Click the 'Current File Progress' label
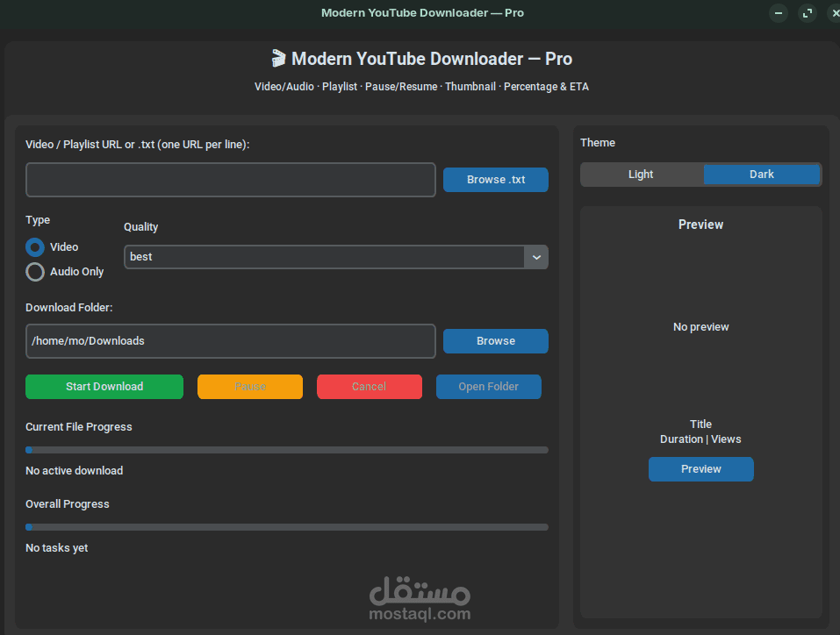840x635 pixels. coord(79,427)
